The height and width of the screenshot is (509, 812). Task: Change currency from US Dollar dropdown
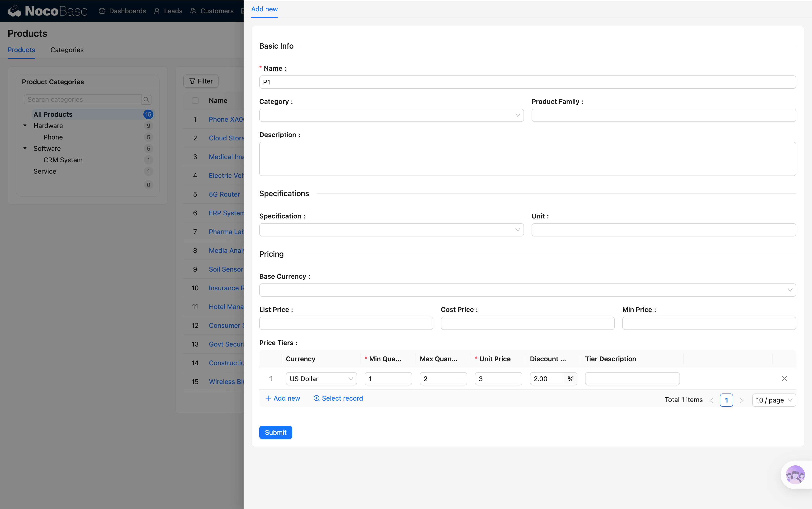(x=321, y=379)
